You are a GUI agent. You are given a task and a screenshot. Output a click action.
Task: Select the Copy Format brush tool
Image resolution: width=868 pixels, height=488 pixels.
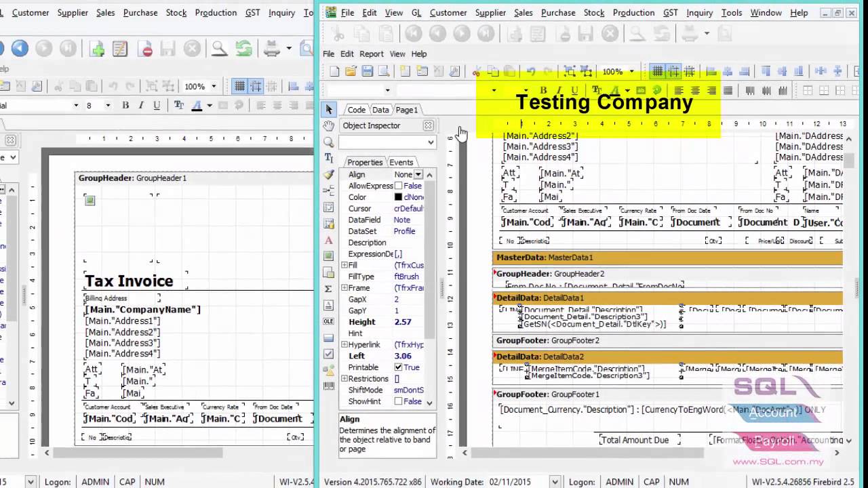329,174
